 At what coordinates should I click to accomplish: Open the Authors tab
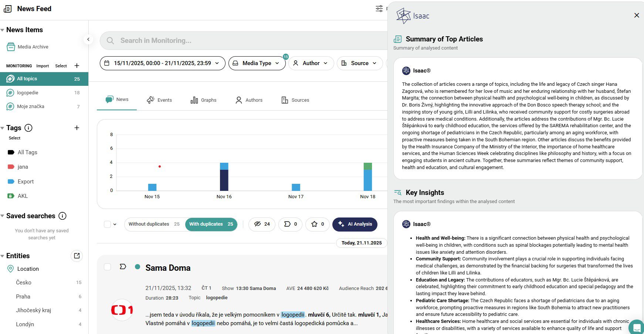[249, 100]
